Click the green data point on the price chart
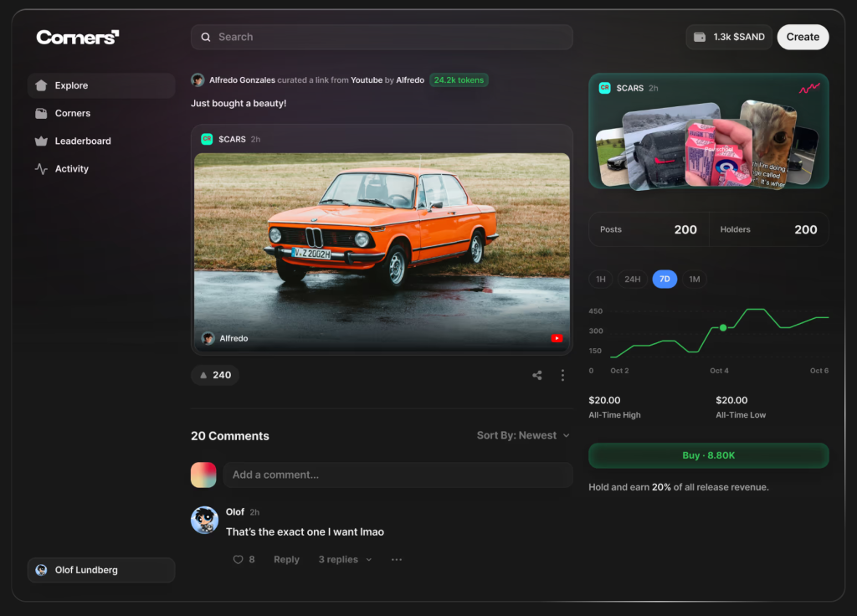Image resolution: width=857 pixels, height=616 pixels. tap(723, 328)
